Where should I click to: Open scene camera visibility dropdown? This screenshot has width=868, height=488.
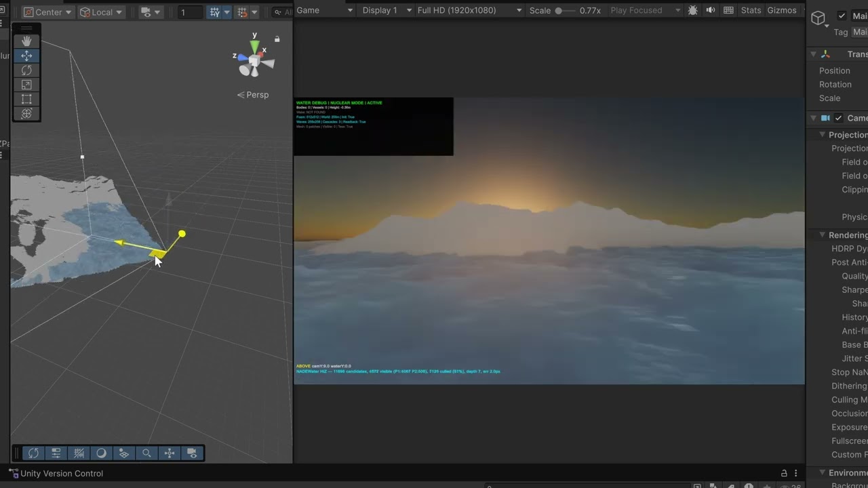tap(150, 12)
